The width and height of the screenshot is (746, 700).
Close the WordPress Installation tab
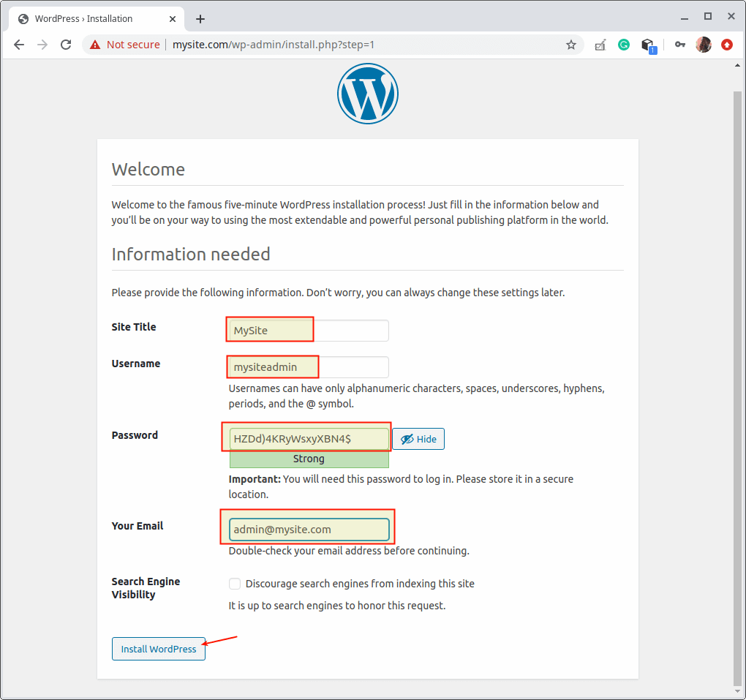pyautogui.click(x=172, y=19)
